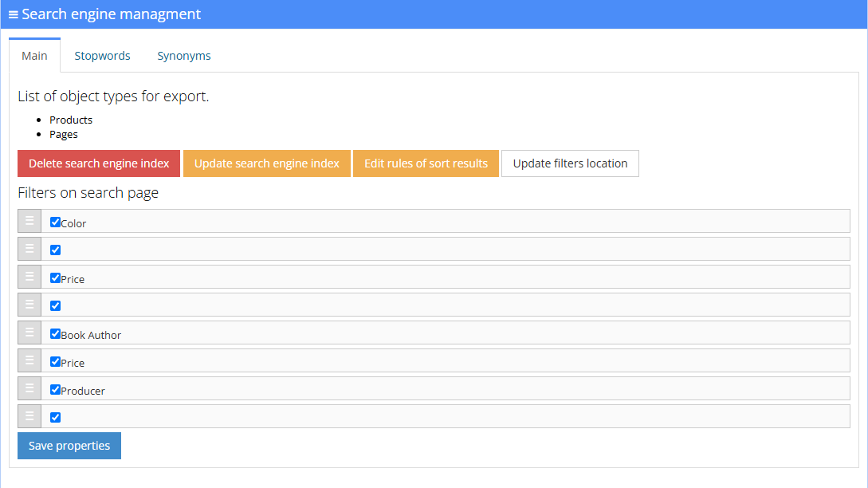The image size is (868, 488).
Task: Click the Color label text
Action: click(x=73, y=223)
